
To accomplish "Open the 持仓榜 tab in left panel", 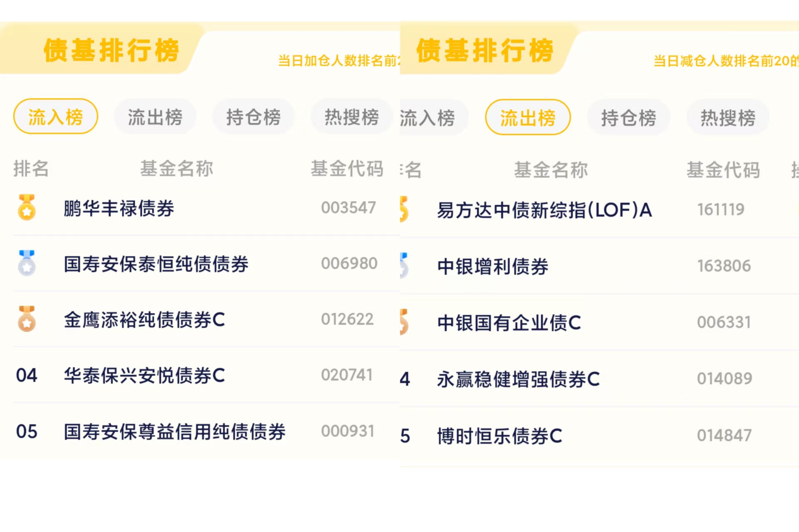I will [253, 117].
